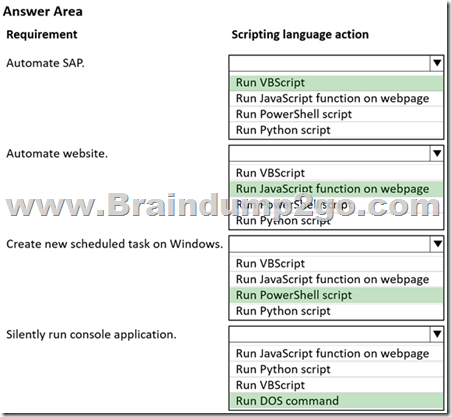Expand the scheduled task dropdown arrow
Image resolution: width=451 pixels, height=417 pixels.
pos(437,244)
